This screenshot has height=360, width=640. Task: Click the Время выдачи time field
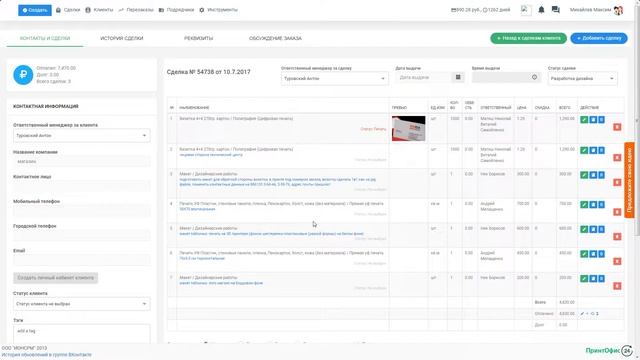click(506, 77)
